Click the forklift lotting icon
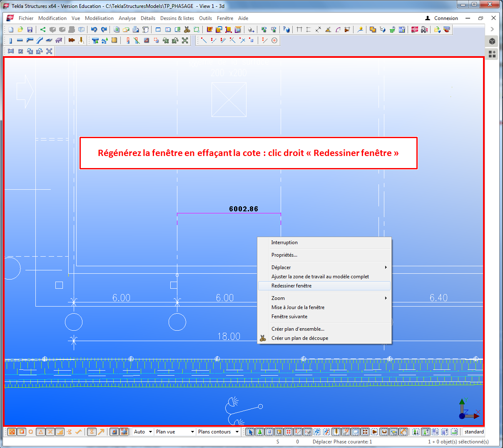 [x=424, y=30]
